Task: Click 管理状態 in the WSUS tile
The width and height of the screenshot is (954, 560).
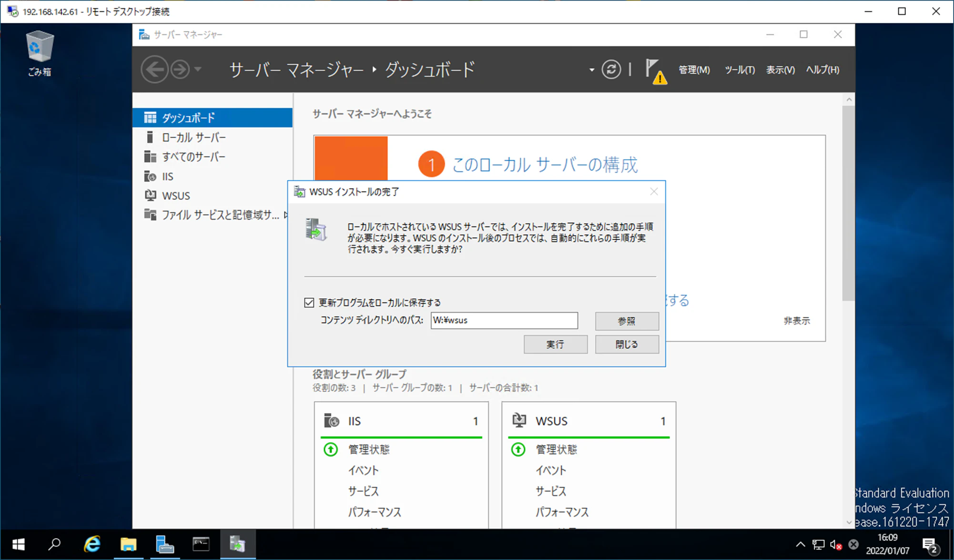Action: 556,449
